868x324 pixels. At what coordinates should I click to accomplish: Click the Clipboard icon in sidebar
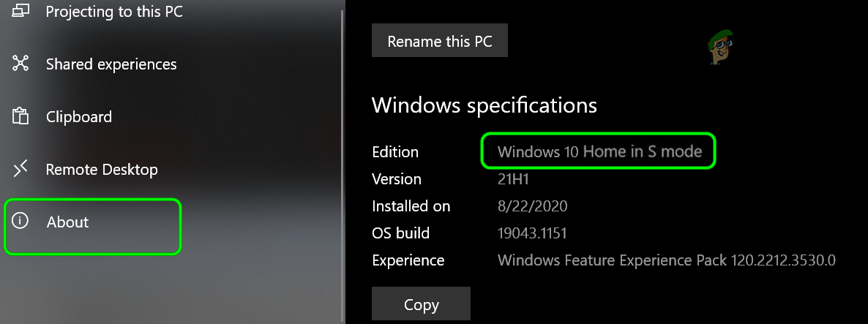pyautogui.click(x=20, y=116)
